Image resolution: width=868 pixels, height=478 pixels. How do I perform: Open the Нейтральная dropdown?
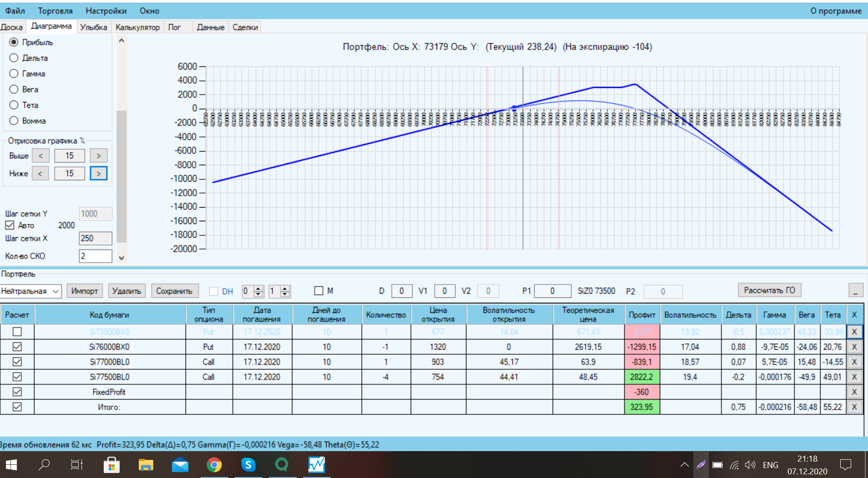(31, 291)
